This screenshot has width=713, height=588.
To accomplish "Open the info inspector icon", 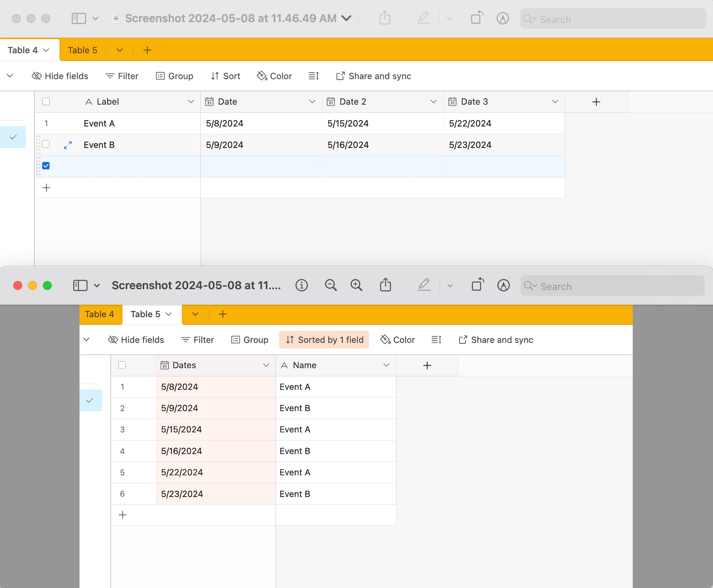I will [301, 285].
